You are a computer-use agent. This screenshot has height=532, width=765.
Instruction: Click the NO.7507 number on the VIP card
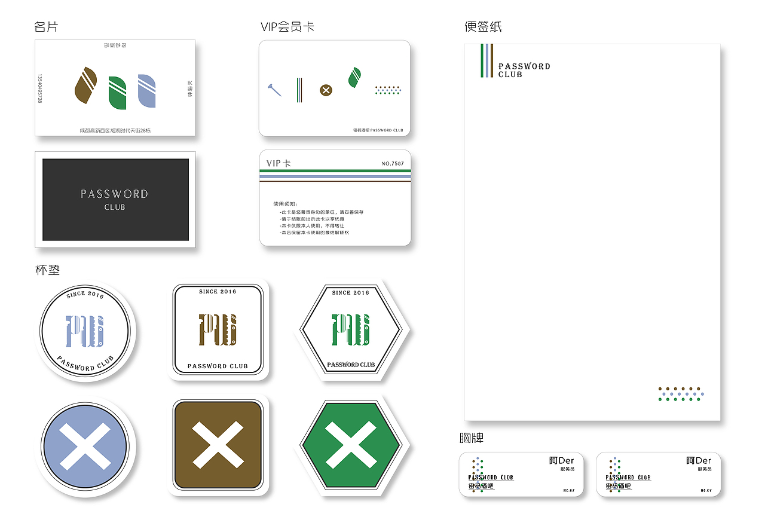point(393,164)
